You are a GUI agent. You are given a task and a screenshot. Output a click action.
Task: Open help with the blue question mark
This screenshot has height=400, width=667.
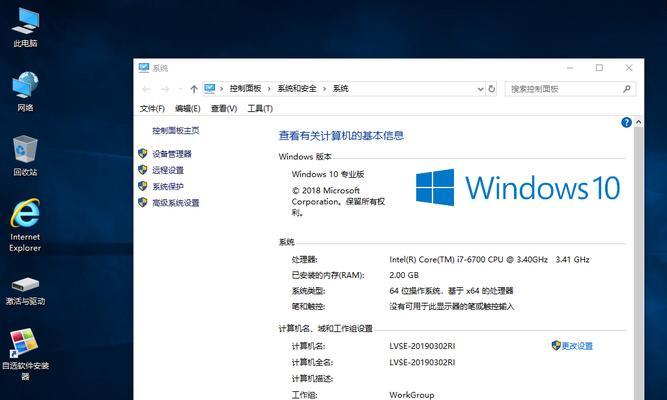626,123
